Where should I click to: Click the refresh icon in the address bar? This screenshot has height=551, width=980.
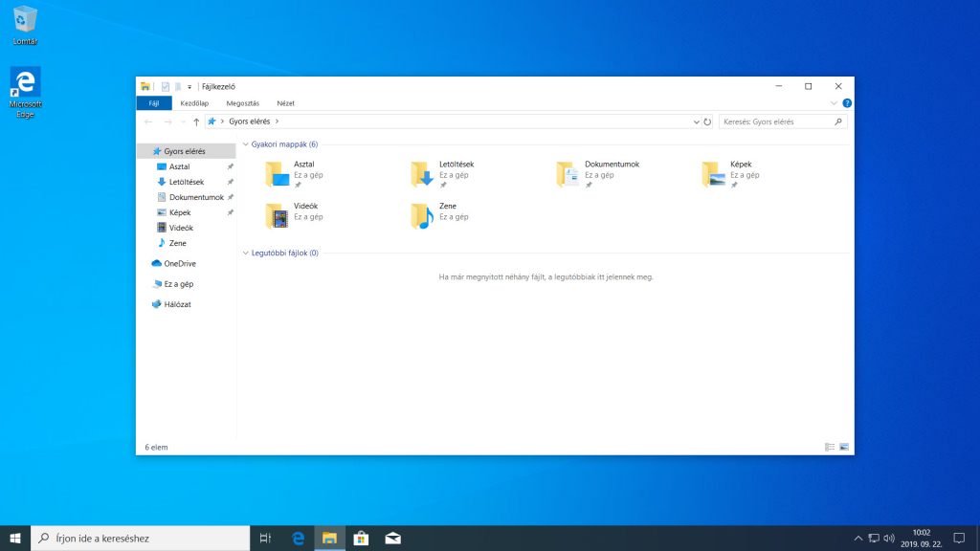coord(707,121)
